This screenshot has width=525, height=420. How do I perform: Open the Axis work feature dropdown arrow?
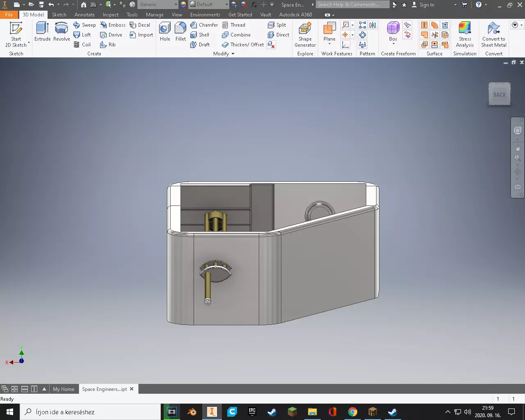point(352,25)
